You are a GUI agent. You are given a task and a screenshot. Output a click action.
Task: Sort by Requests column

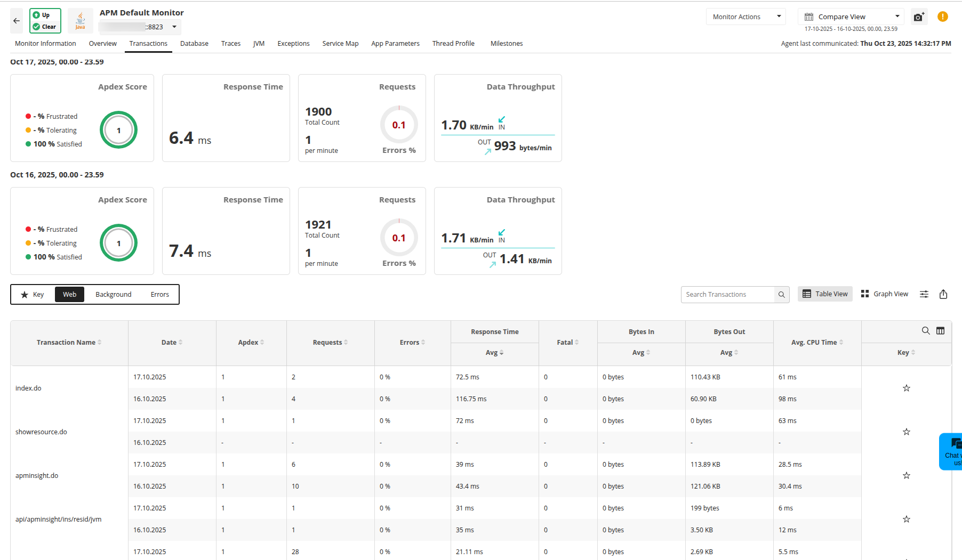[x=330, y=343]
